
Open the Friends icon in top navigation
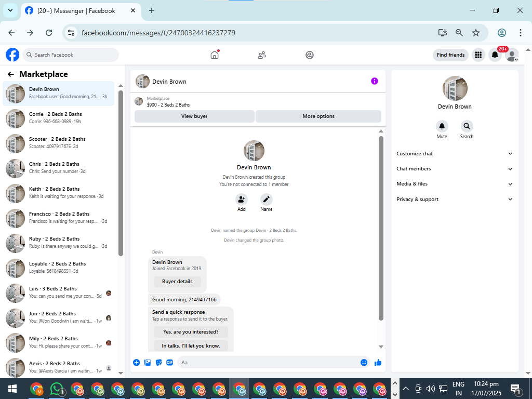click(x=262, y=55)
